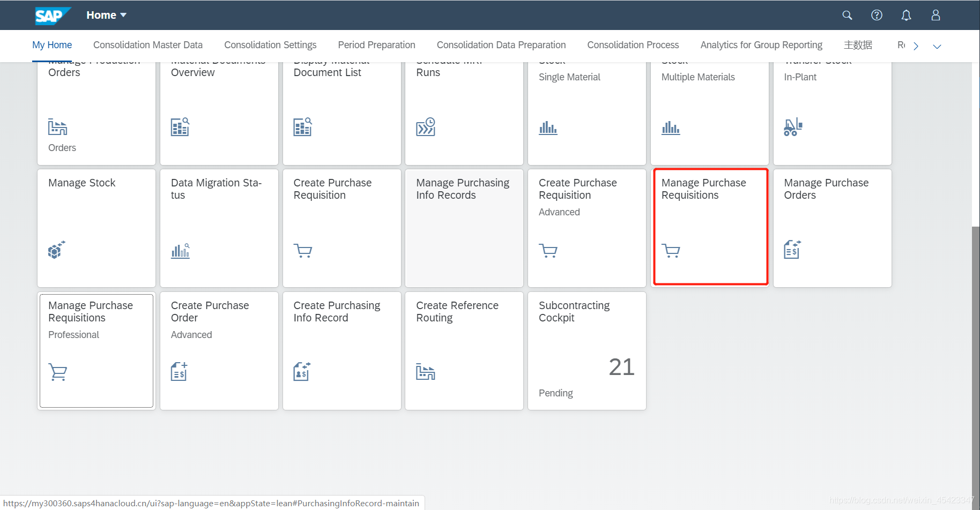Click Manage Purchase Orders tile title

pos(826,189)
